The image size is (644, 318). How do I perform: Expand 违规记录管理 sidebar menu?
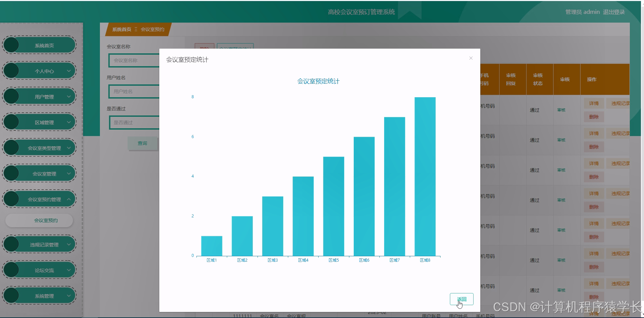tap(39, 244)
